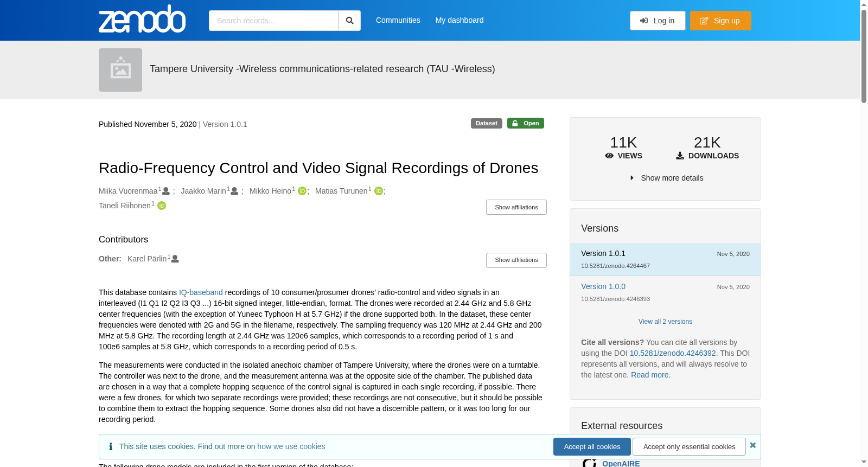The image size is (868, 467).
Task: Show affiliations for the authors
Action: pyautogui.click(x=516, y=207)
